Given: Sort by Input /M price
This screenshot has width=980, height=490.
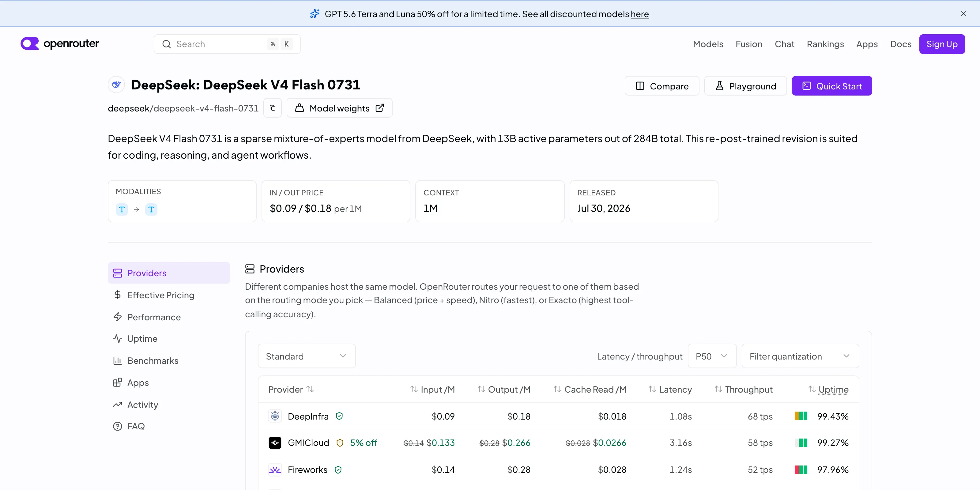Looking at the screenshot, I should point(432,389).
